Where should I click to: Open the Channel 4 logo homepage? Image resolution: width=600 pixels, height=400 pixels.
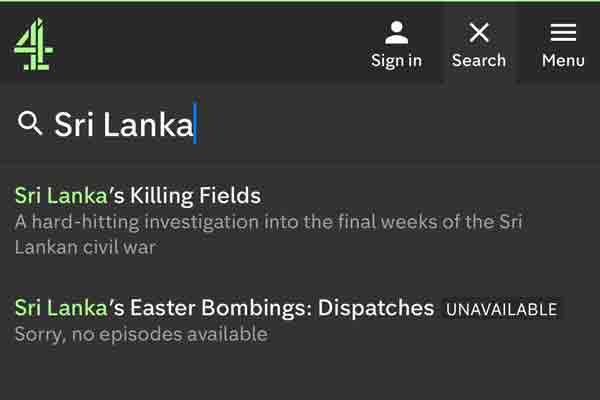pyautogui.click(x=34, y=44)
